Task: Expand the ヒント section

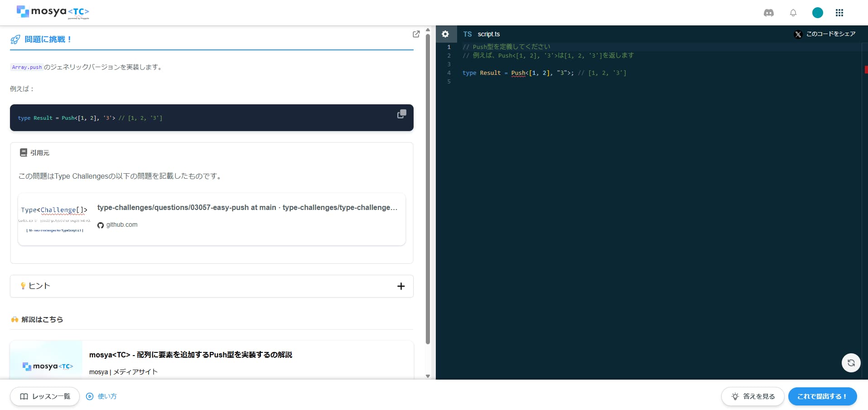Action: (212, 286)
